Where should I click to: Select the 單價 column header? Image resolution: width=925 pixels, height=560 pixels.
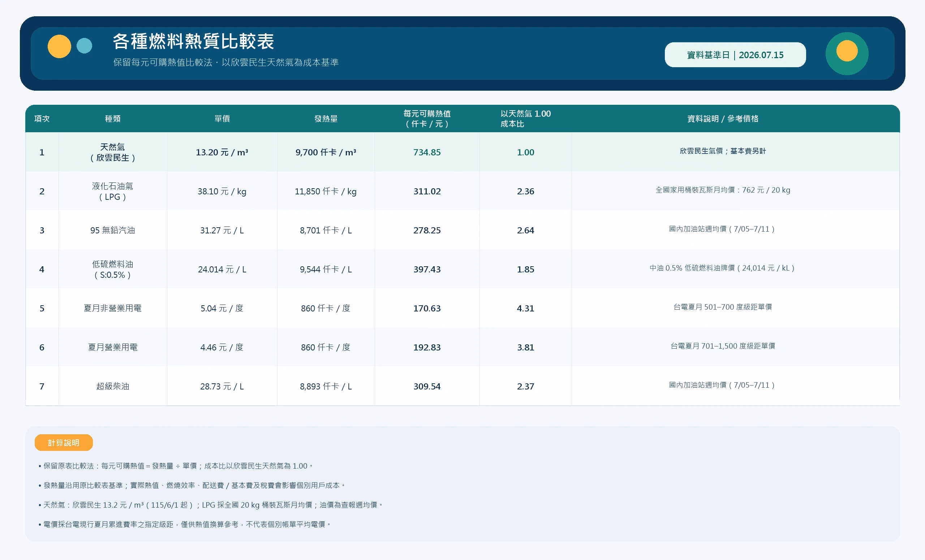coord(222,119)
